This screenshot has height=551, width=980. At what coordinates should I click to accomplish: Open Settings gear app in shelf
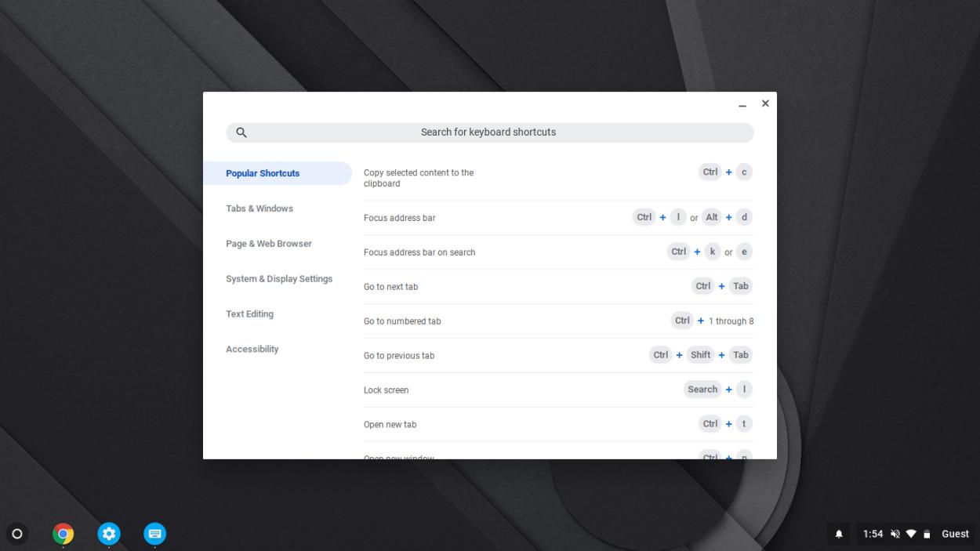pyautogui.click(x=109, y=534)
